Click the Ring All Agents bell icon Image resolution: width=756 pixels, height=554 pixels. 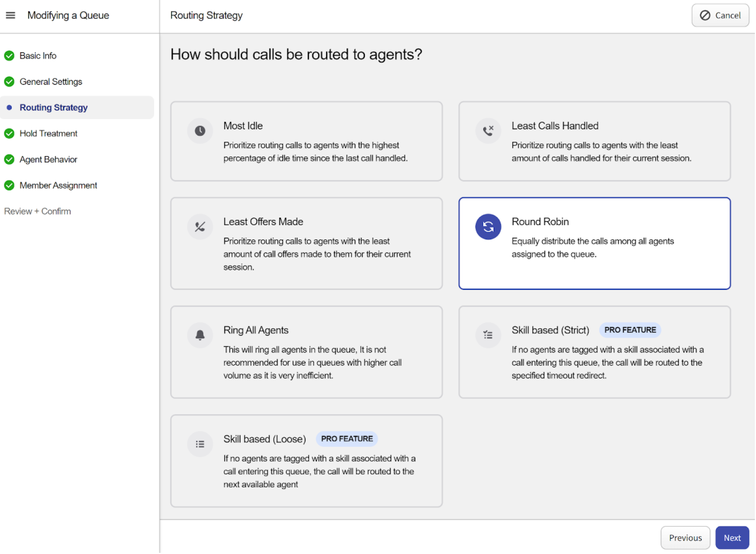[x=200, y=335]
